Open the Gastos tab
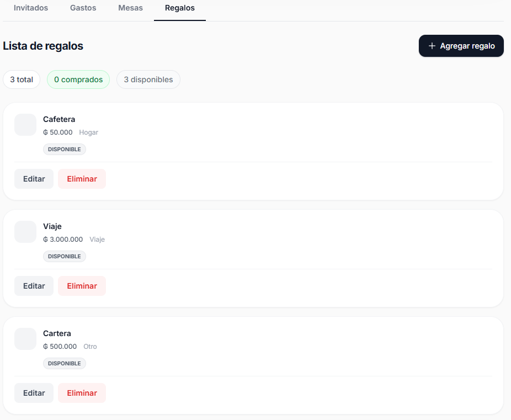The image size is (511, 420). click(83, 8)
